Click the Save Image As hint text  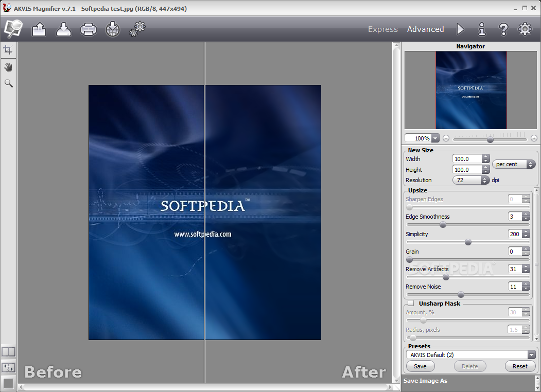coord(425,381)
